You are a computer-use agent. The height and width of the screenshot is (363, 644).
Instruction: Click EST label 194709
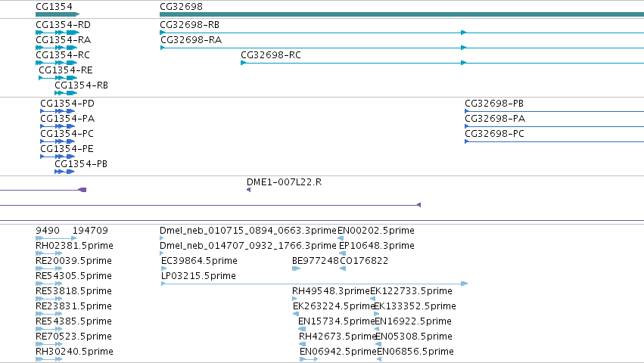coord(90,231)
